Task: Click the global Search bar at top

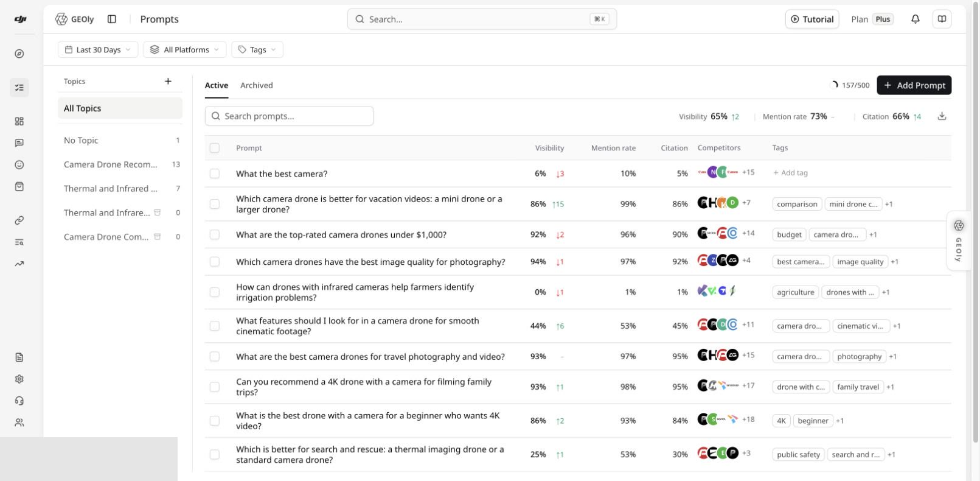Action: (482, 19)
